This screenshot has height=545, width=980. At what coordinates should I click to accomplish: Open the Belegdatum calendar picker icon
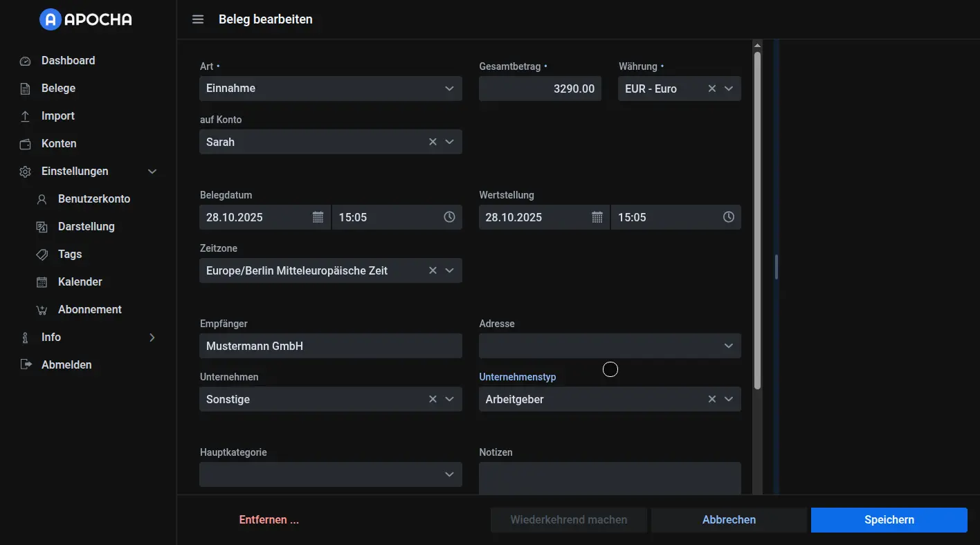pos(318,217)
